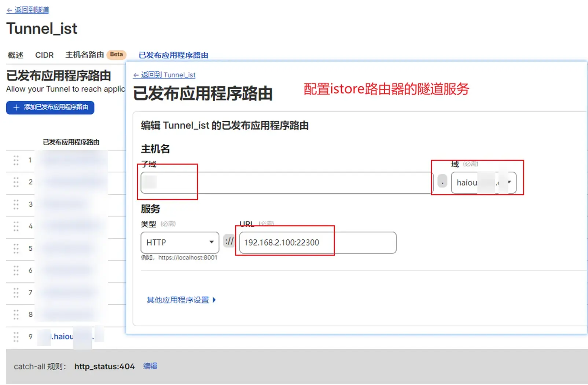
Task: Click drag handle icon for row 4
Action: point(16,226)
